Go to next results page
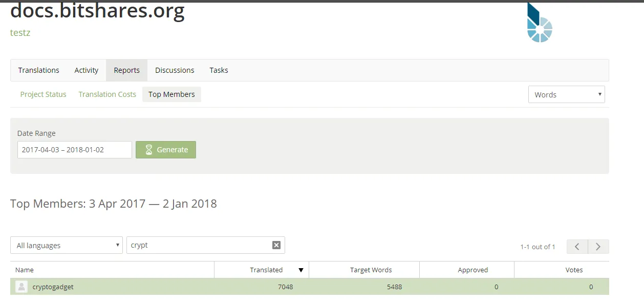The width and height of the screenshot is (644, 302). pyautogui.click(x=598, y=247)
